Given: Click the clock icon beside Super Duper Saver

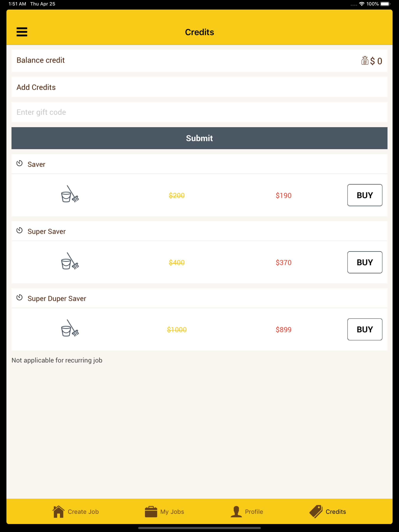Looking at the screenshot, I should click(19, 298).
